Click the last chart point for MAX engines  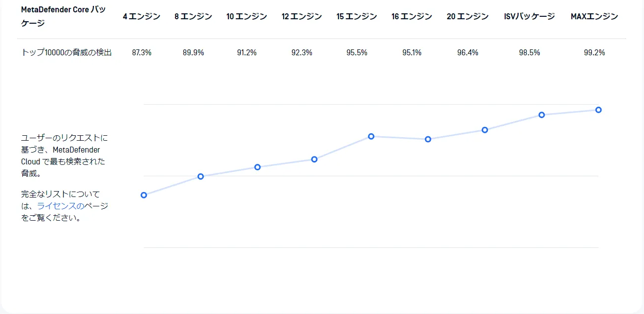[599, 110]
